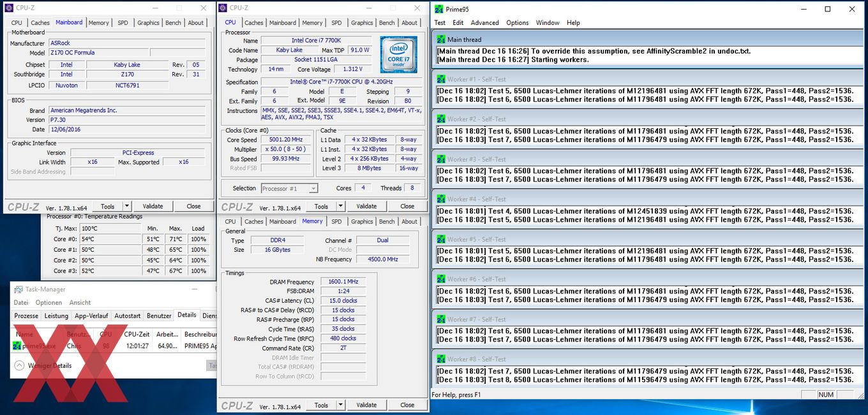Screen dimensions: 868x415
Task: Click the Intel Core i7 logo in CPU-Z
Action: [x=398, y=54]
